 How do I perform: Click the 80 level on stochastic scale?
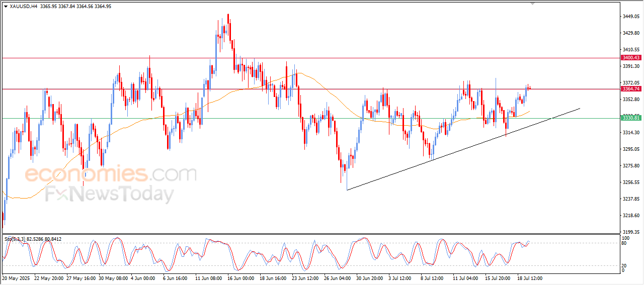624,243
